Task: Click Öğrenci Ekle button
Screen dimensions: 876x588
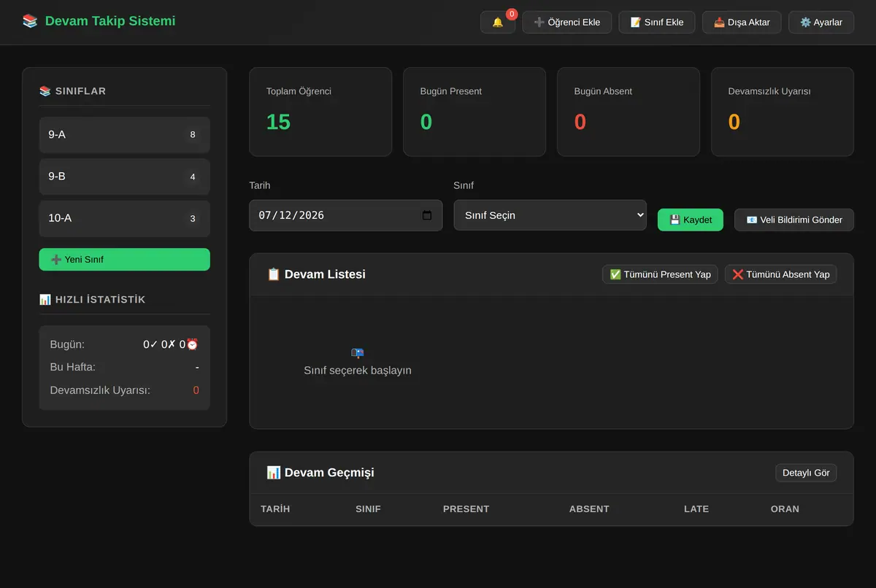Action: pyautogui.click(x=567, y=22)
